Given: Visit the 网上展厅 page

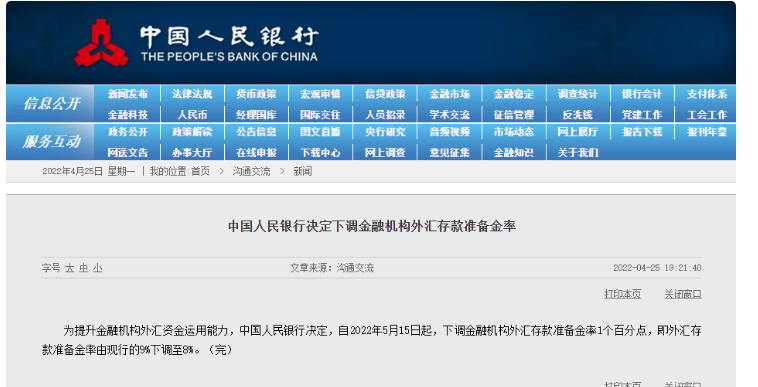Looking at the screenshot, I should [578, 132].
